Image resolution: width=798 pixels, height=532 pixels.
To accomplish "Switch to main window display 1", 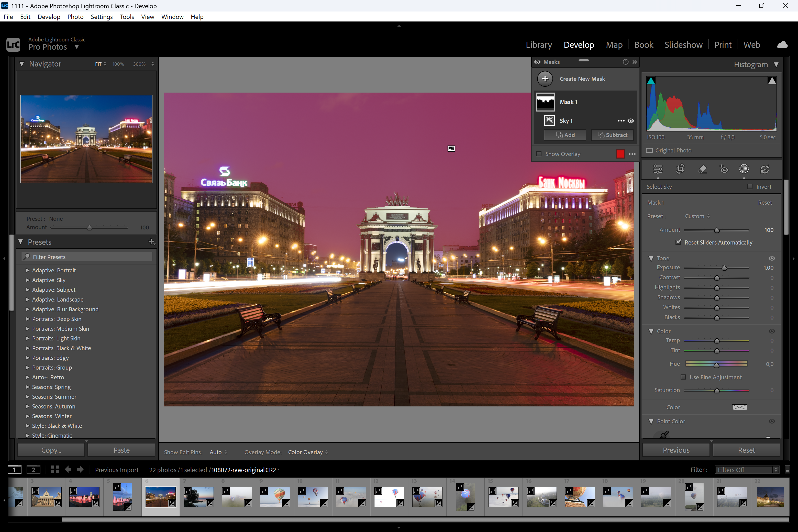I will pos(15,470).
